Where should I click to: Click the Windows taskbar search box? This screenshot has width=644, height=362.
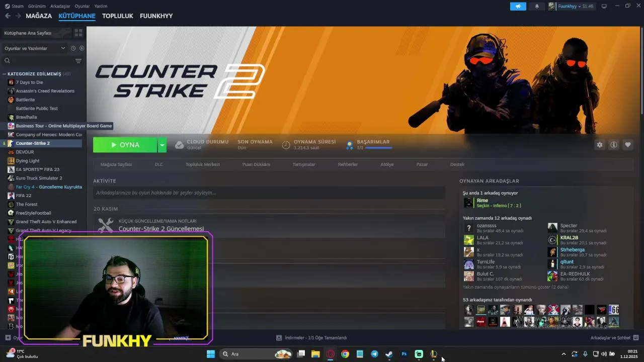(x=256, y=354)
